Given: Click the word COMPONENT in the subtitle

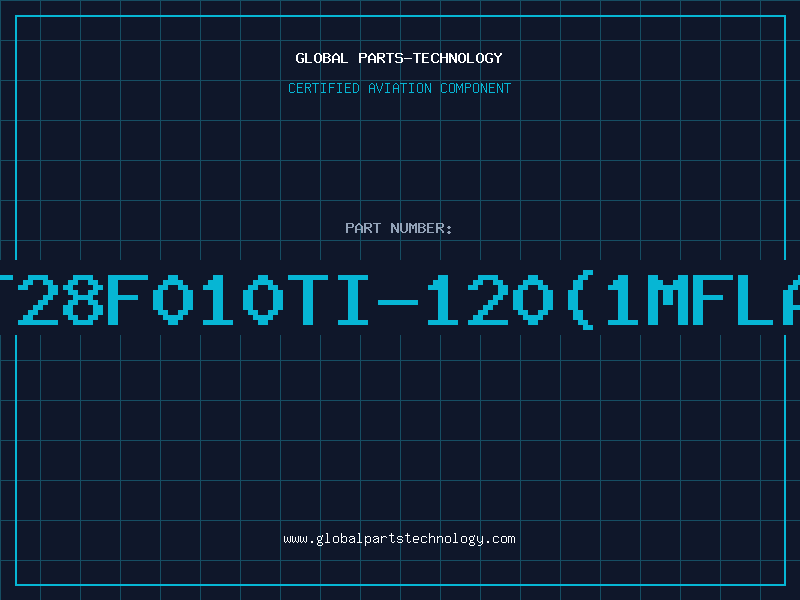Looking at the screenshot, I should 475,88.
